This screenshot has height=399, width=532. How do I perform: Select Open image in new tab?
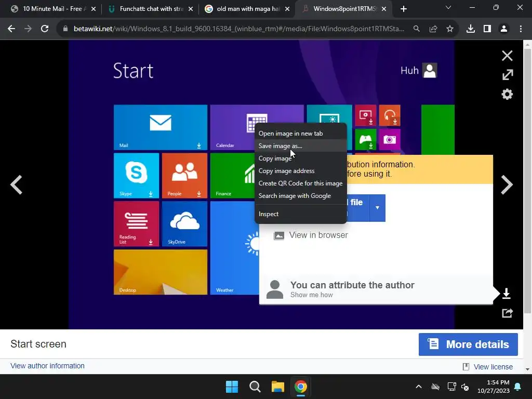tap(301, 134)
